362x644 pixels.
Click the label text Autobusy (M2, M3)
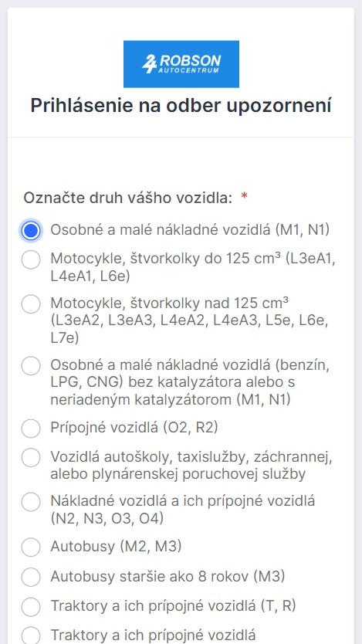116,547
